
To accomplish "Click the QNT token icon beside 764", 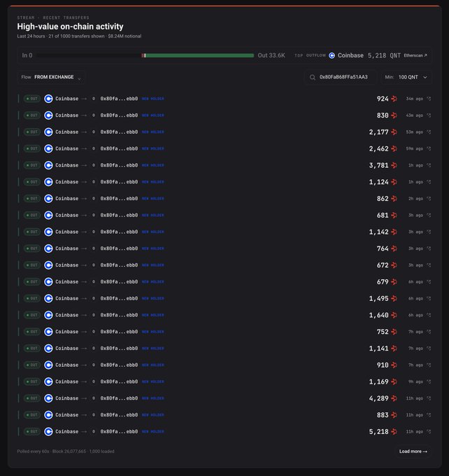I will coord(394,248).
